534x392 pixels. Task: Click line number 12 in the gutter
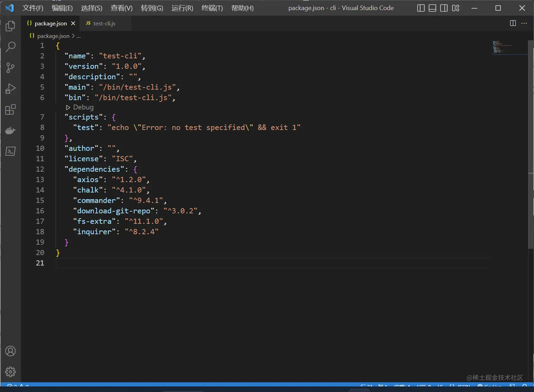coord(40,169)
